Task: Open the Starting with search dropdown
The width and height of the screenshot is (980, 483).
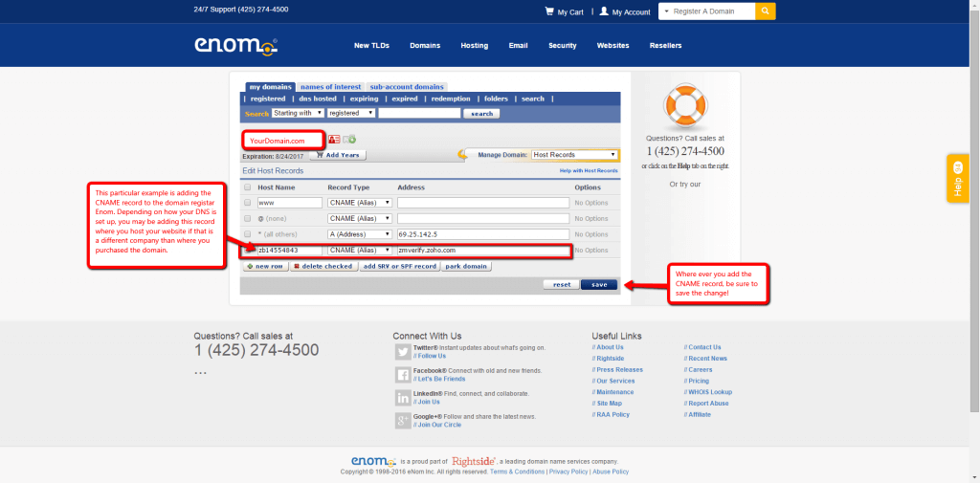Action: click(298, 113)
